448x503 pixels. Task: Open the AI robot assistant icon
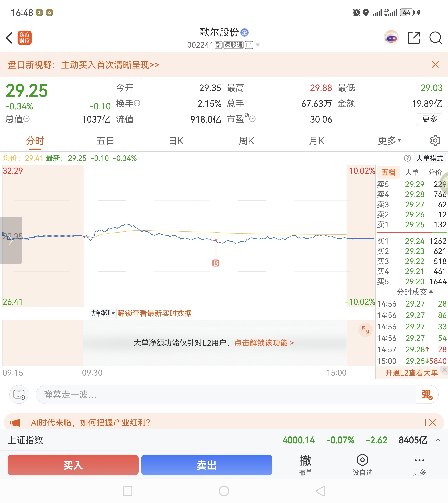(391, 38)
